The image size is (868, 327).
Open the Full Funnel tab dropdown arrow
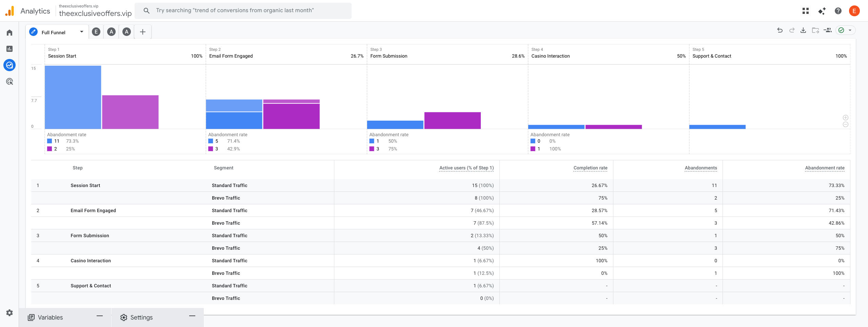tap(82, 32)
